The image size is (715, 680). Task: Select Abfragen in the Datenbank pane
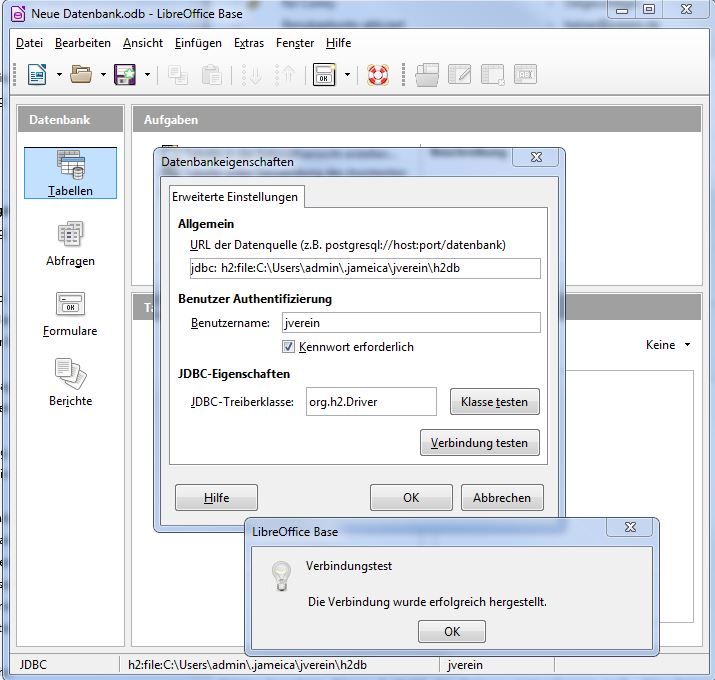pyautogui.click(x=70, y=244)
